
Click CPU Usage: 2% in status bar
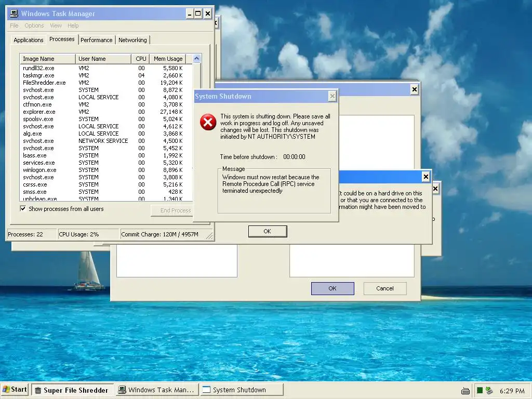pyautogui.click(x=88, y=234)
